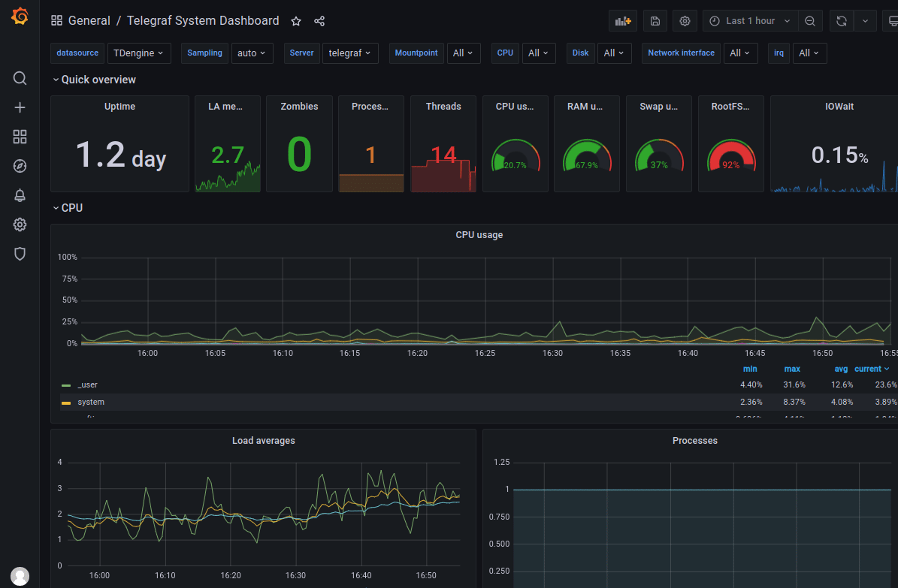Open dashboard settings via the gear icon
This screenshot has width=898, height=588.
click(x=684, y=20)
